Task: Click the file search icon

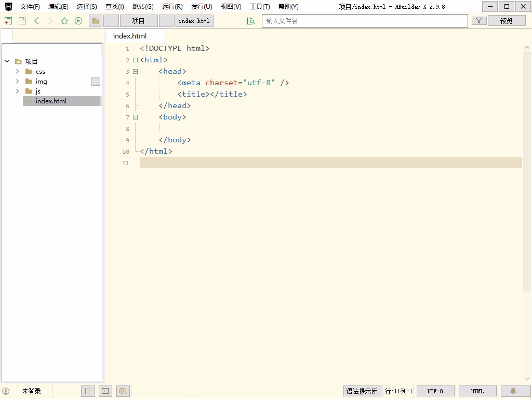Action: pos(251,21)
